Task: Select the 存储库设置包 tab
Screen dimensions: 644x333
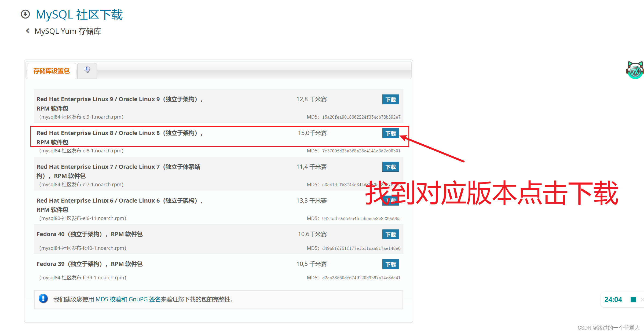Action: (51, 71)
